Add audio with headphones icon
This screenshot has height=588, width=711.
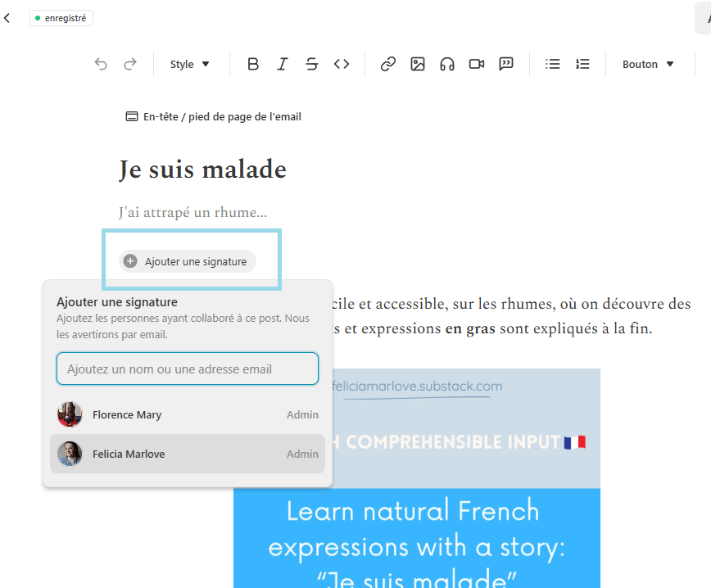point(447,64)
